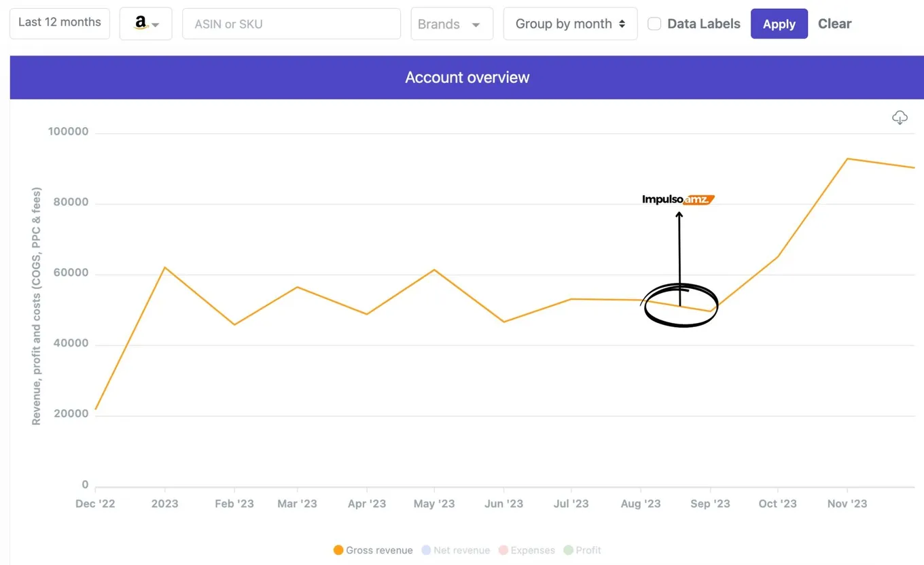Click the Dec '22 starting data point
The height and width of the screenshot is (565, 924).
point(96,409)
